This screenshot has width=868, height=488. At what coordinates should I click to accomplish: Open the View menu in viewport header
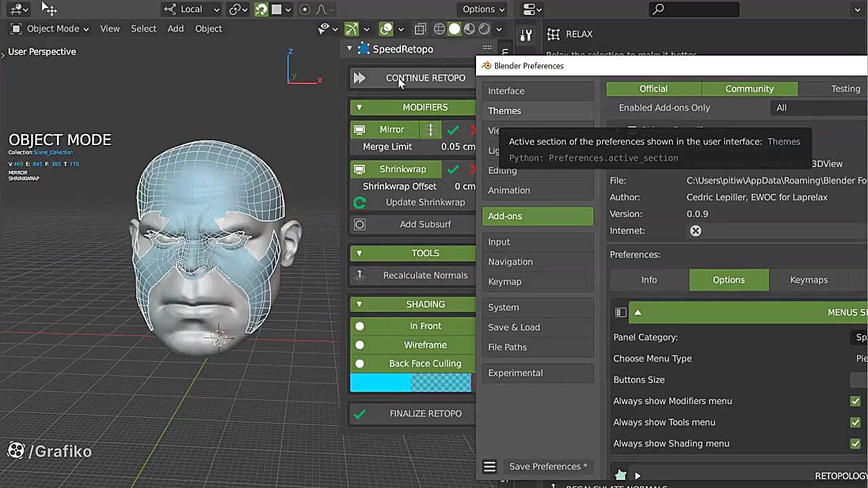point(110,28)
